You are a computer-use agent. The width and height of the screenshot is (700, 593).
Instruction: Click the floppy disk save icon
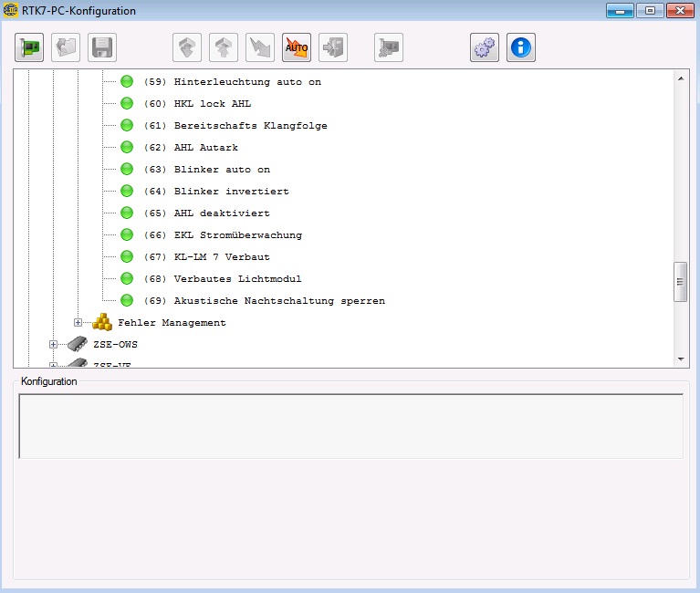click(102, 47)
